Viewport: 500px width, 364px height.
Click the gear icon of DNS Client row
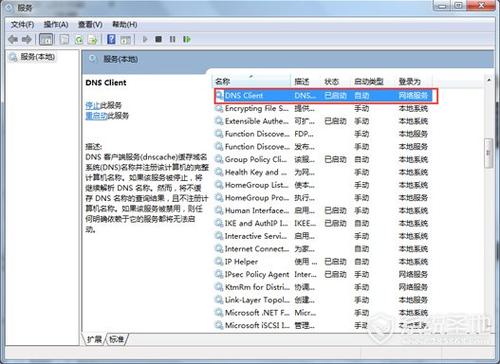pyautogui.click(x=219, y=96)
